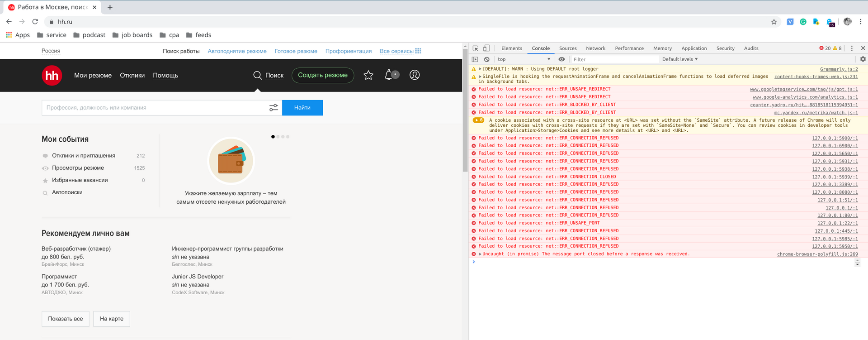Screen dimensions: 868x340
Task: Click the blue Найти button
Action: (x=302, y=108)
